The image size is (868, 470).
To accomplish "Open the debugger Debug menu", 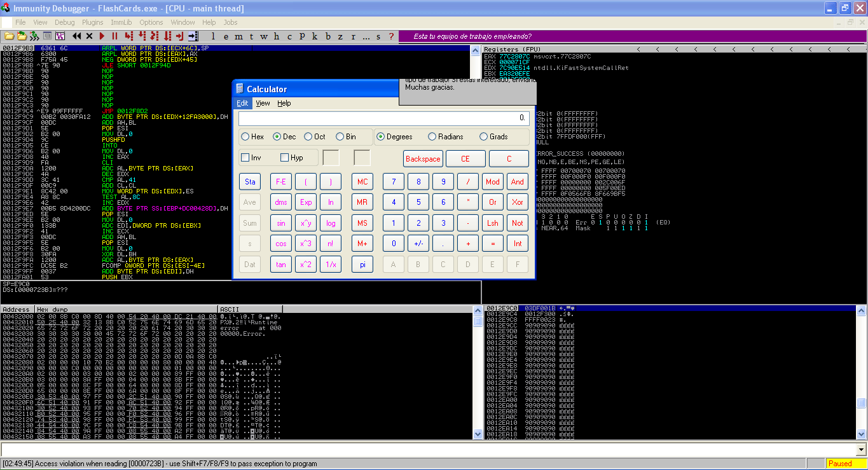I will click(64, 22).
